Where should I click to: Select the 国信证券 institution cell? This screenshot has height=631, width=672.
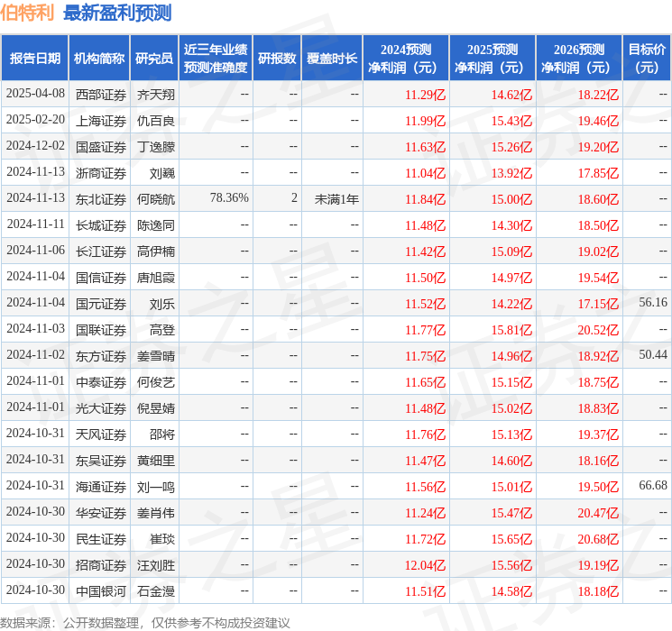point(101,278)
